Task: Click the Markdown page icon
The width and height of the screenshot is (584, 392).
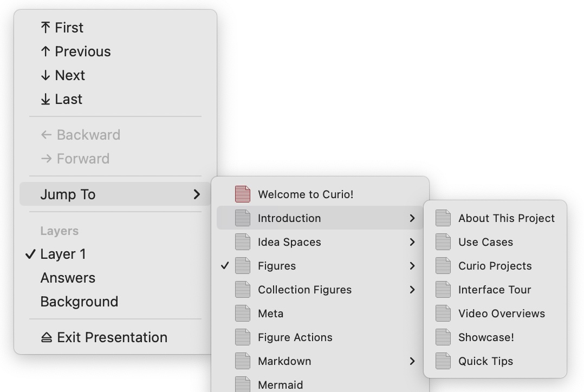Action: (x=243, y=361)
